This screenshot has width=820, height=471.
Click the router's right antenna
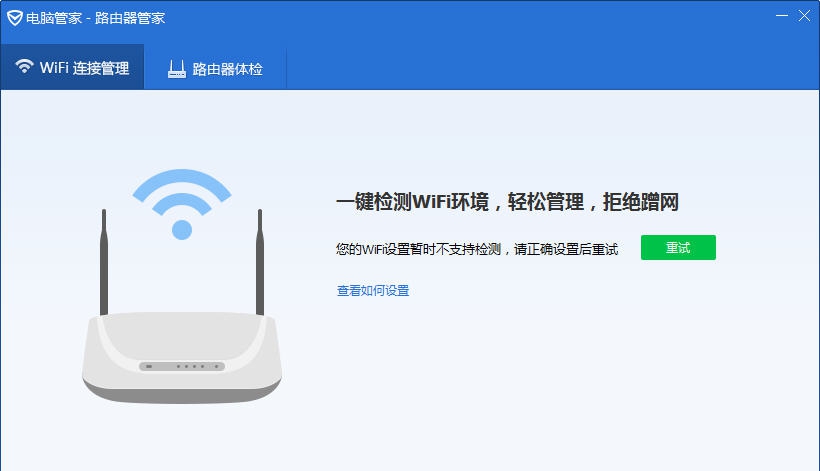259,262
